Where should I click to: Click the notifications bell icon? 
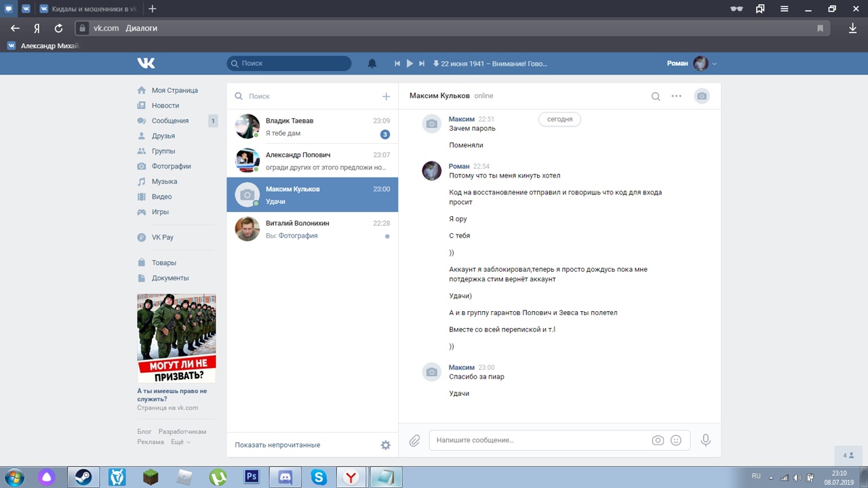(372, 64)
